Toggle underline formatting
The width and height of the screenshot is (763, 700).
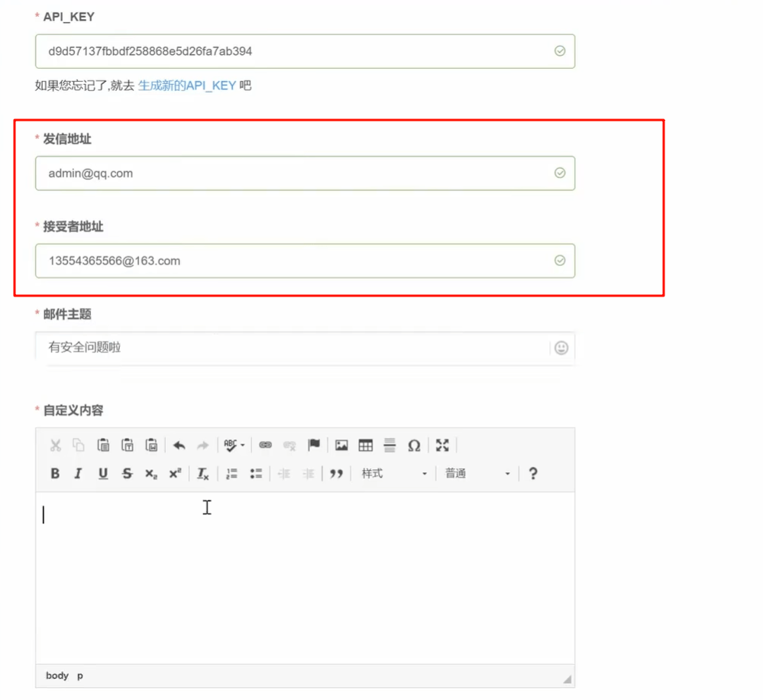pyautogui.click(x=103, y=474)
